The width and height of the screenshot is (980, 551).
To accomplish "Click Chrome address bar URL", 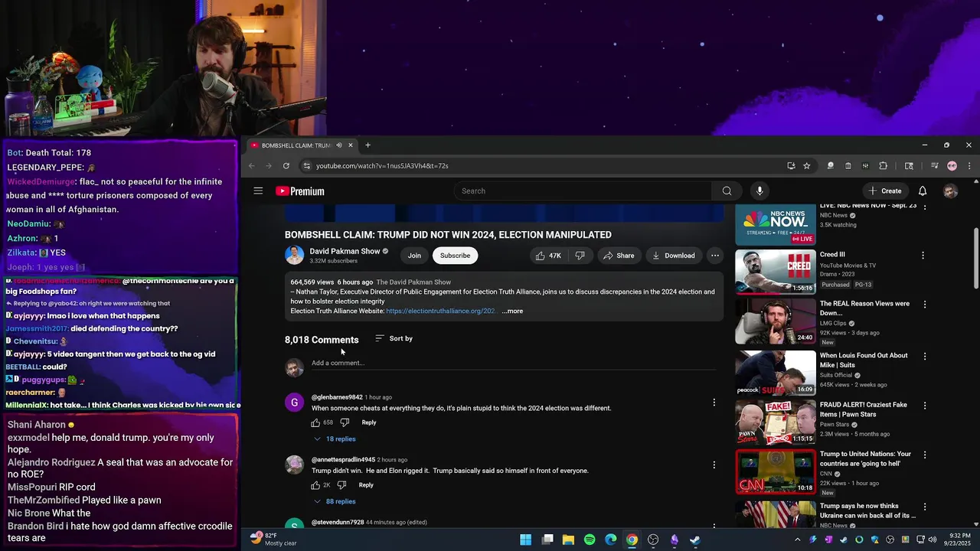I will pyautogui.click(x=382, y=165).
